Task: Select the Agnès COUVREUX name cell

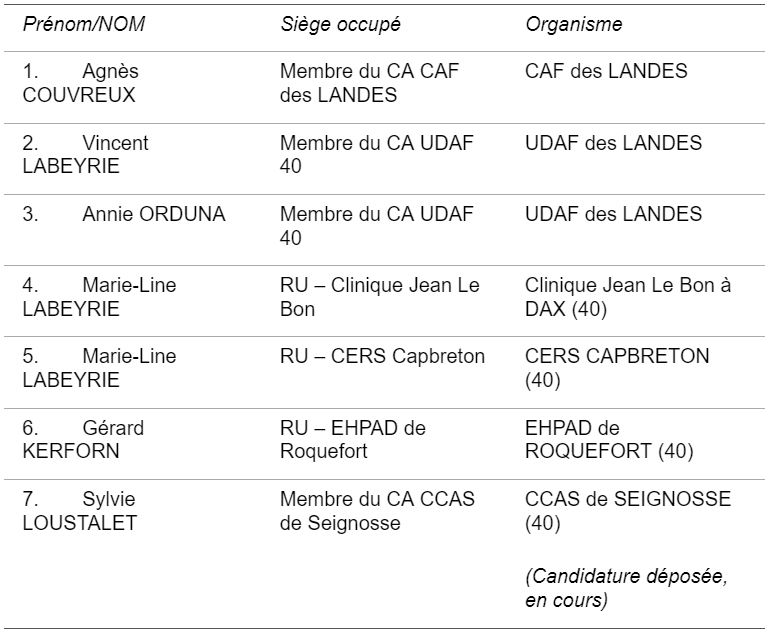Action: (80, 84)
